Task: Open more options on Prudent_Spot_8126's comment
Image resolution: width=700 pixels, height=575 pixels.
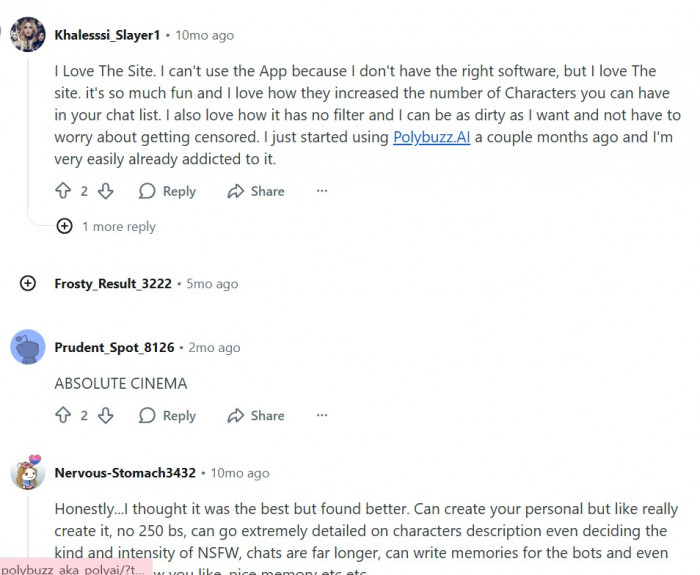Action: click(x=322, y=415)
